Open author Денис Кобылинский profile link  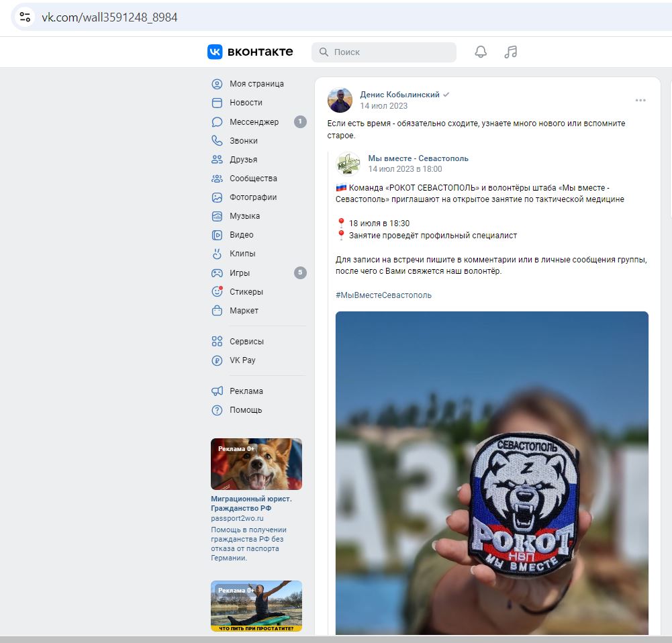pyautogui.click(x=399, y=95)
